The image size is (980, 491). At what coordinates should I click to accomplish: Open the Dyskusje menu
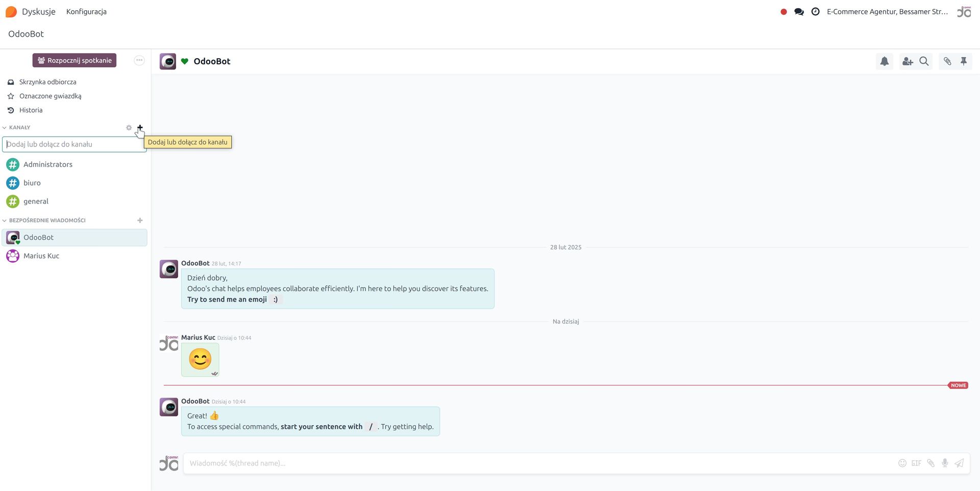[x=39, y=12]
